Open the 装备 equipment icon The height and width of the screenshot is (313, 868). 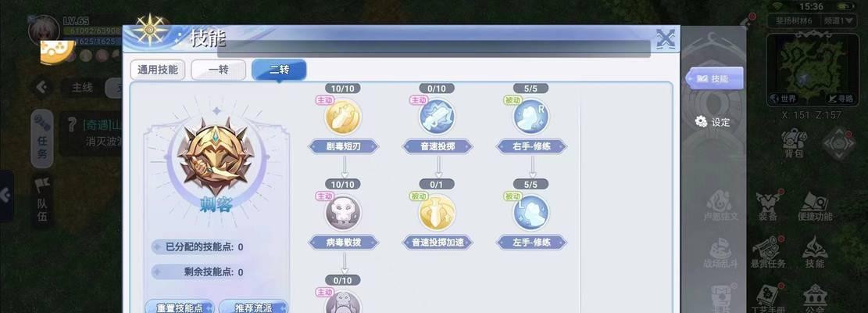[767, 207]
